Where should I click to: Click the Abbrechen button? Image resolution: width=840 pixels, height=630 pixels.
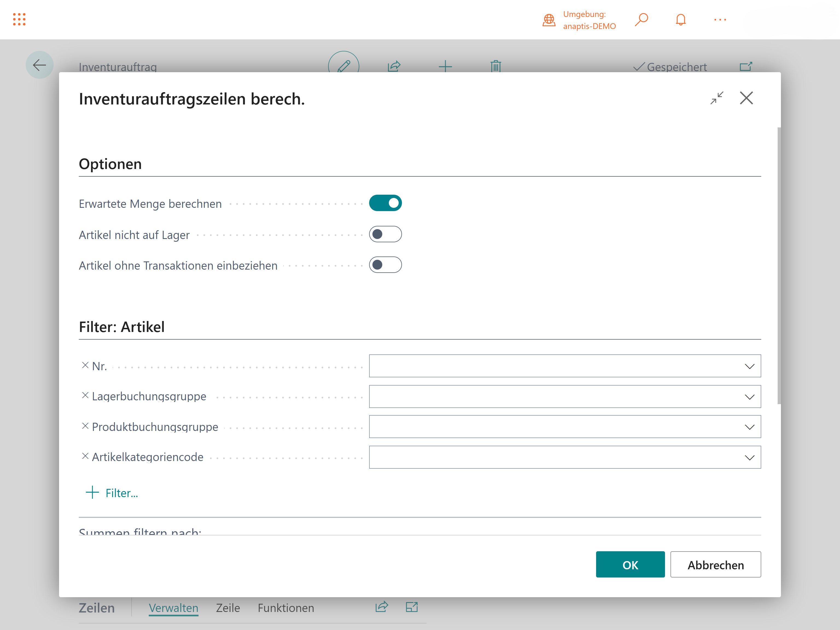coord(716,565)
